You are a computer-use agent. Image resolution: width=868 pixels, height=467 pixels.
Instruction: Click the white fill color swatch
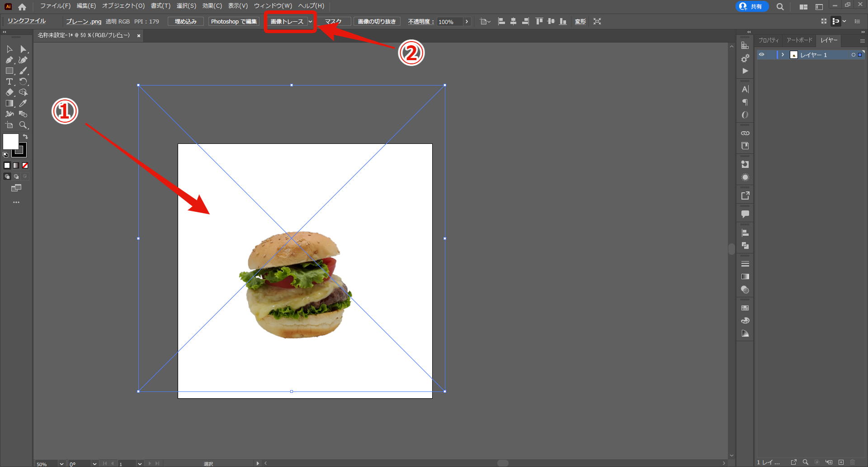tap(10, 141)
